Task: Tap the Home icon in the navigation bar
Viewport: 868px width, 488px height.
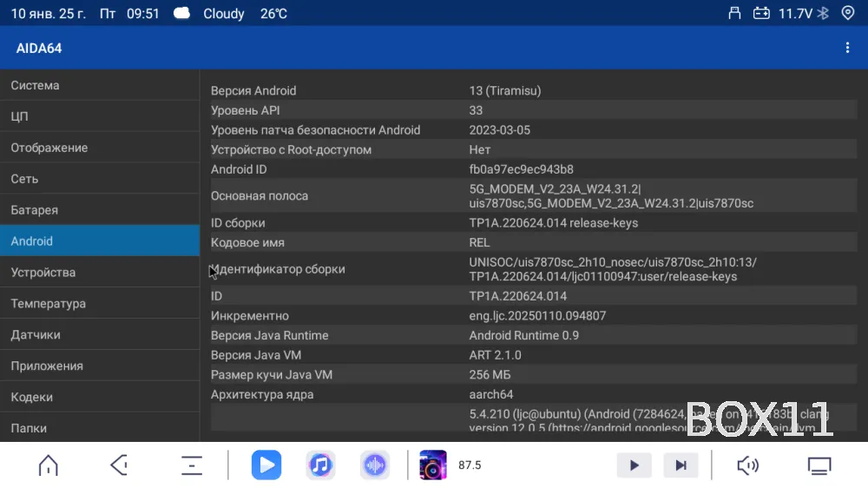Action: pos(48,465)
